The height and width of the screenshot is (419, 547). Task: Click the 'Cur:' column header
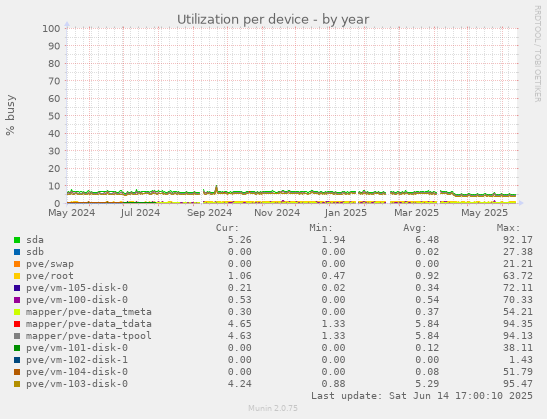pyautogui.click(x=227, y=228)
